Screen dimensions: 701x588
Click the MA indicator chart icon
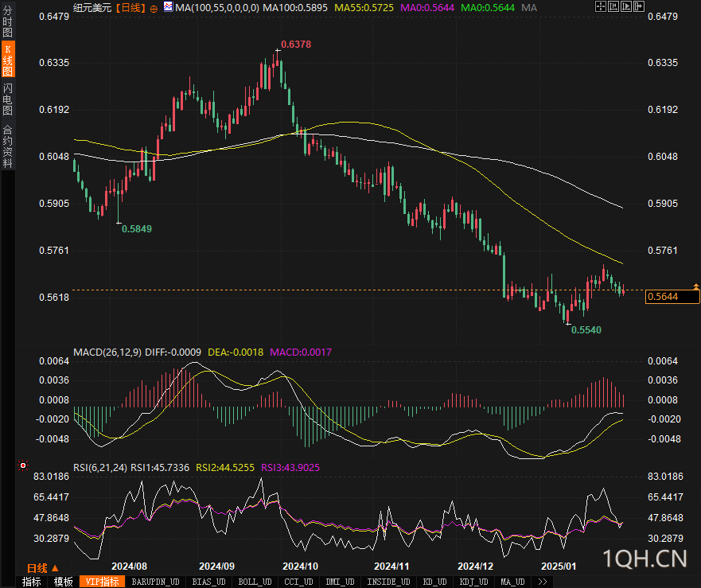pyautogui.click(x=168, y=7)
